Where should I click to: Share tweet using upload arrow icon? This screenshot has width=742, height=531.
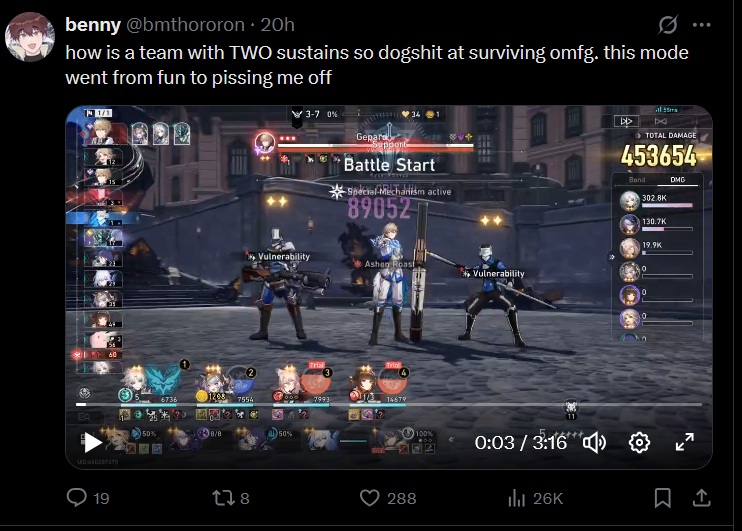point(701,498)
